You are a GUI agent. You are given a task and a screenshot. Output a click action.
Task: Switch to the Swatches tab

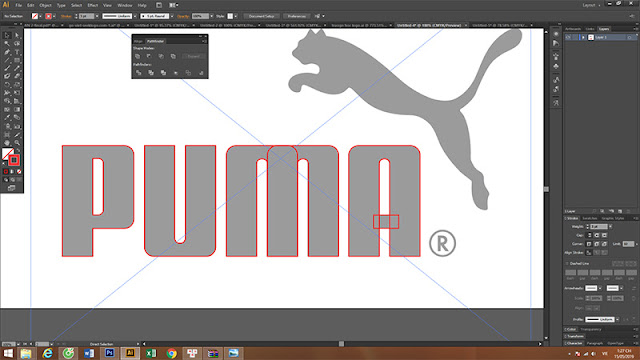click(589, 218)
